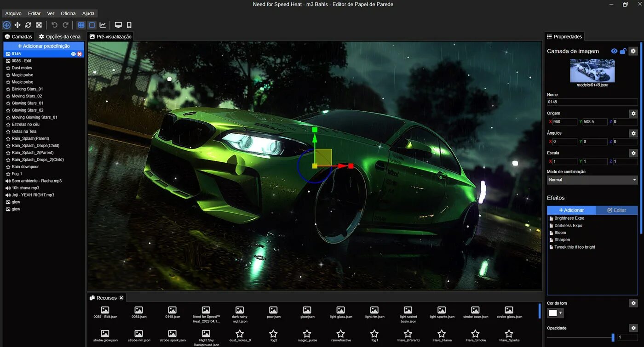Close the Recursos tab
The width and height of the screenshot is (644, 347).
121,298
